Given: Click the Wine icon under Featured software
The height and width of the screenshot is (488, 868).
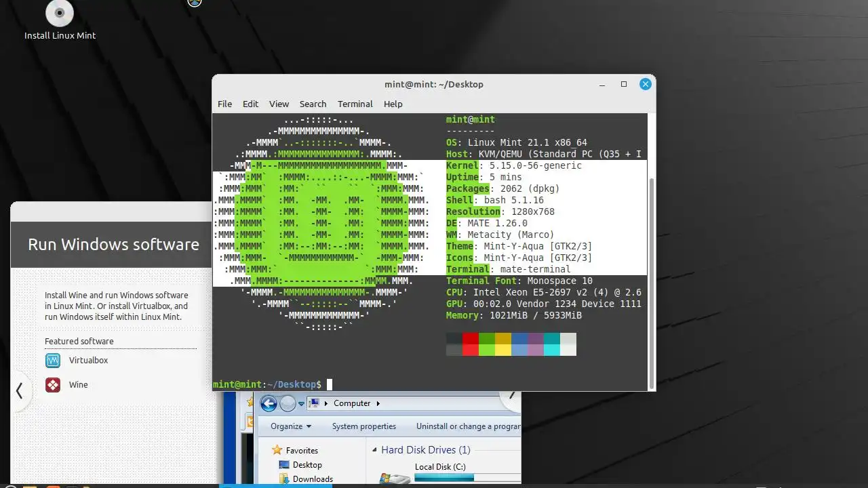Looking at the screenshot, I should (53, 385).
